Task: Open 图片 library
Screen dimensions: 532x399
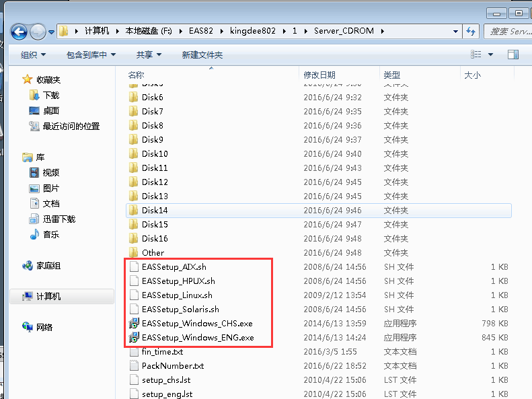Action: [x=51, y=188]
